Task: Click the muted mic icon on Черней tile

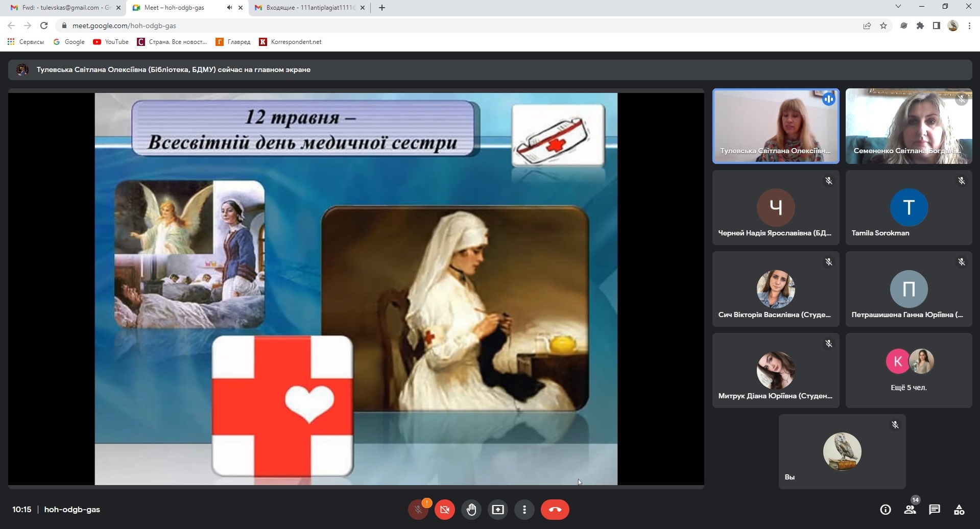Action: tap(829, 181)
